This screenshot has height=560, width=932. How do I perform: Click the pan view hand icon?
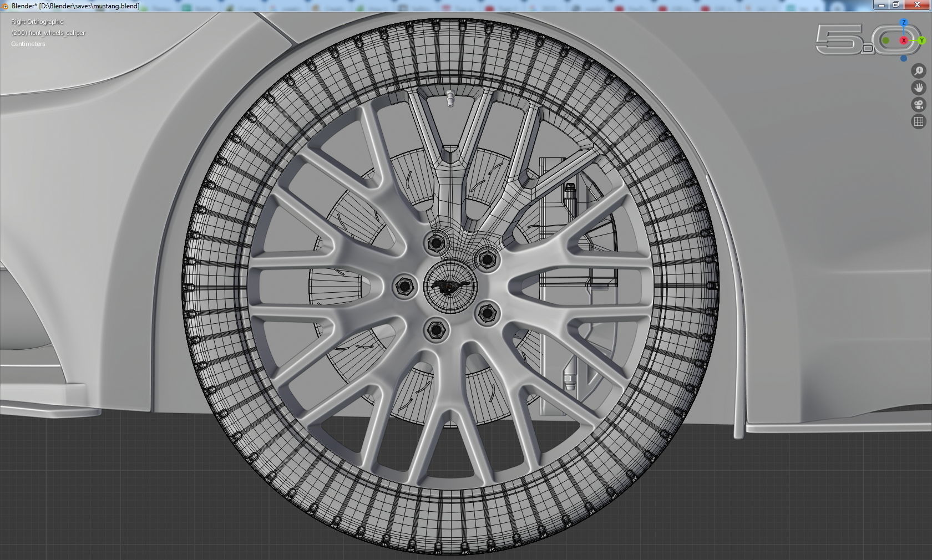[x=919, y=88]
